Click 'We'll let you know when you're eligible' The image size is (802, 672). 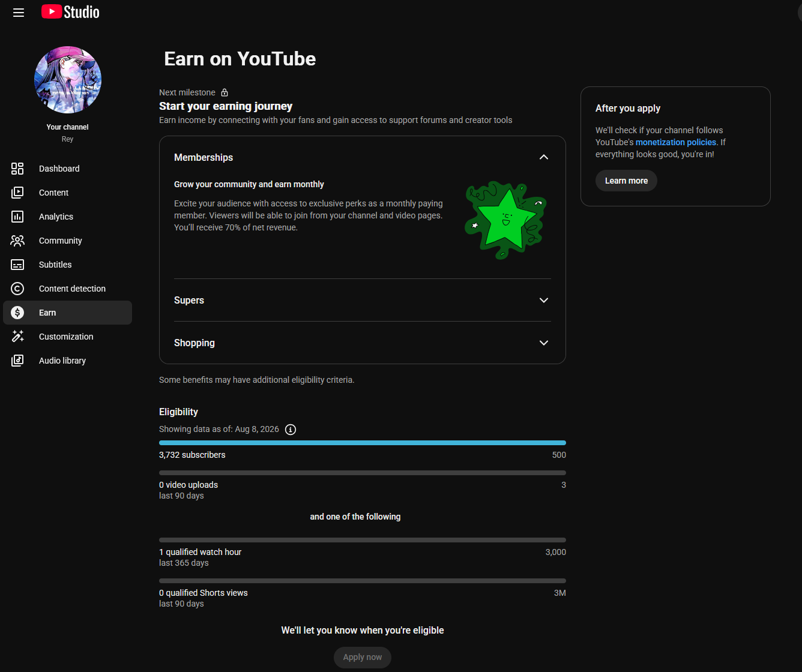(363, 630)
